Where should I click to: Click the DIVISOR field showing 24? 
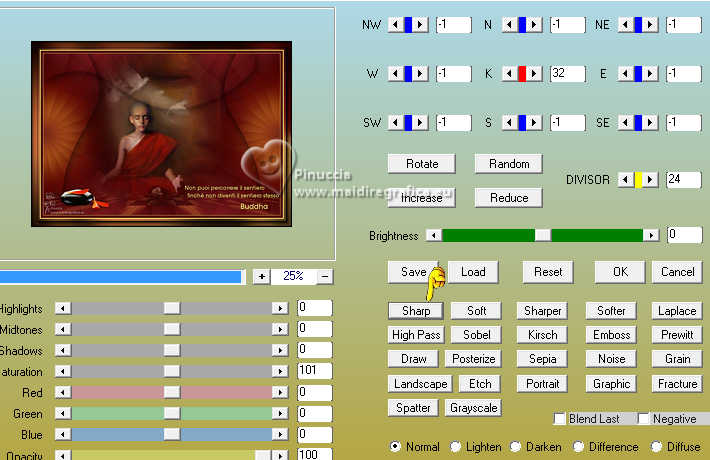coord(683,180)
